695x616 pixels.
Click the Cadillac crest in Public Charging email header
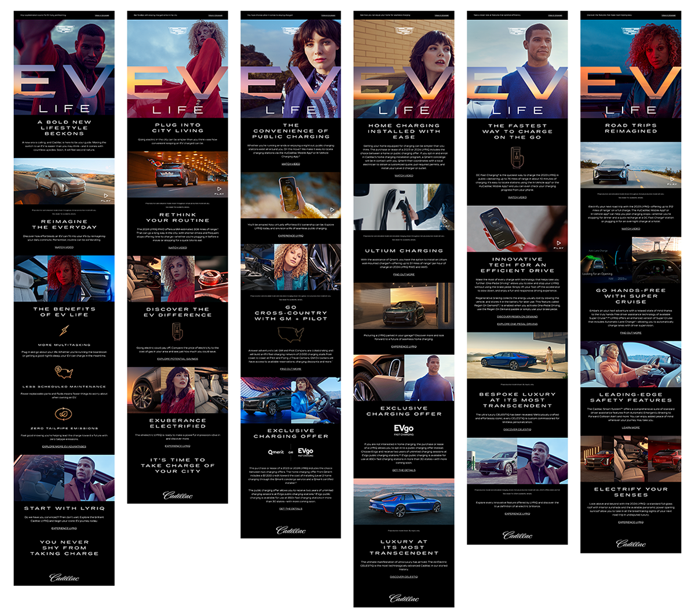[291, 30]
